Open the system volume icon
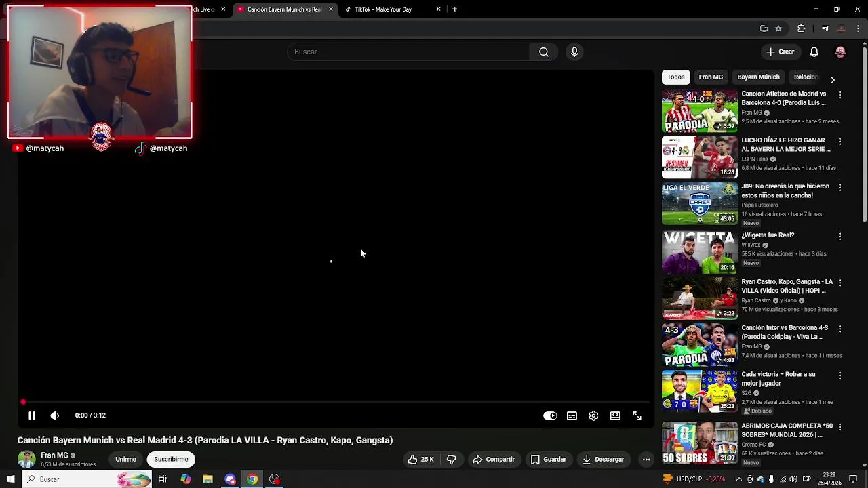 [795, 479]
